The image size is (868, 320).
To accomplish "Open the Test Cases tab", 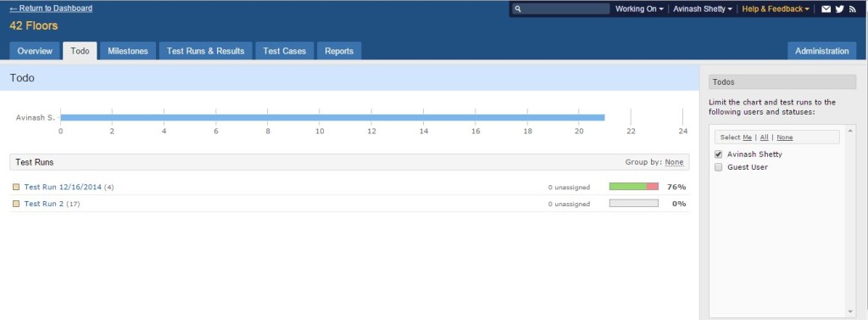I will tap(285, 50).
